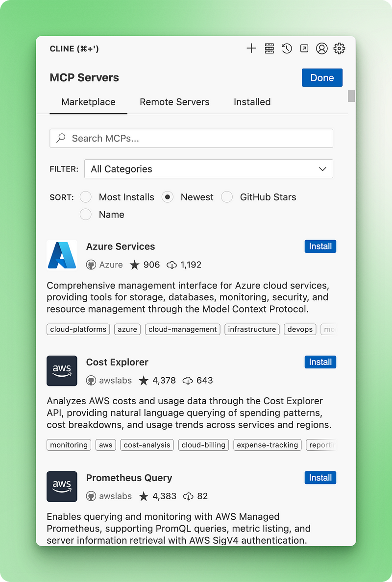Click the star icon next to 906
The width and height of the screenshot is (392, 582).
[x=134, y=265]
